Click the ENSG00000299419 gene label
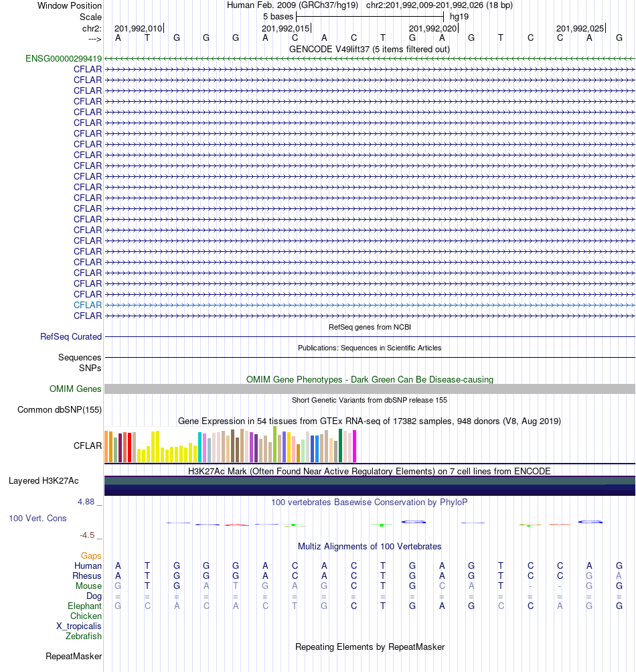The height and width of the screenshot is (672, 636). [64, 59]
